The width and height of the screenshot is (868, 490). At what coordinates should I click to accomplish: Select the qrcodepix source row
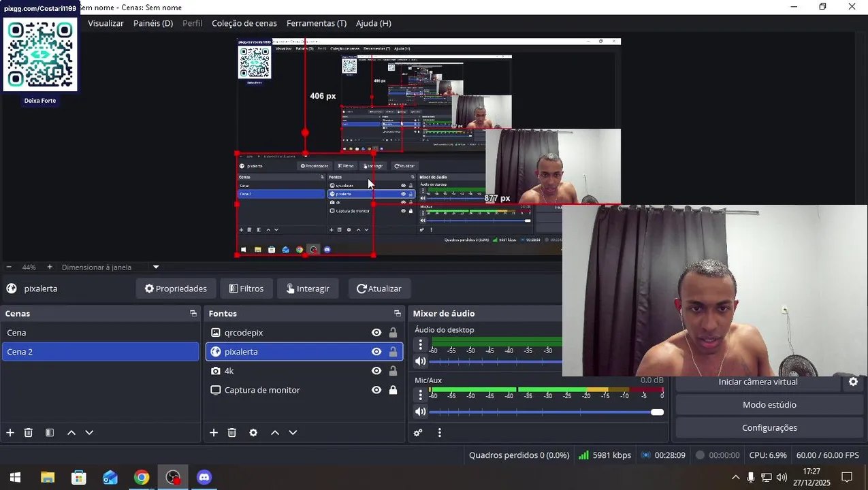304,333
